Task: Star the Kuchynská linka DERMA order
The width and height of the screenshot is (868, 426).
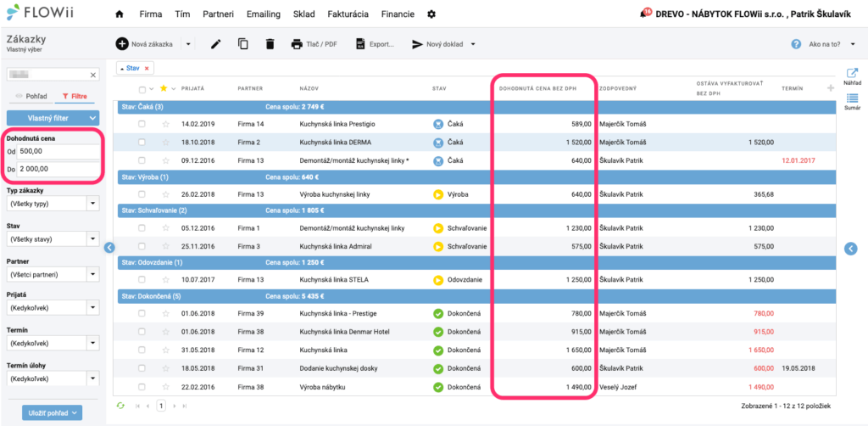Action: (165, 143)
